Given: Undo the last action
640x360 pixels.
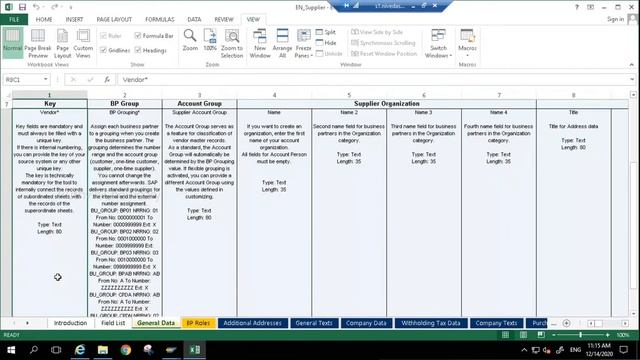Looking at the screenshot, I should pos(36,7).
